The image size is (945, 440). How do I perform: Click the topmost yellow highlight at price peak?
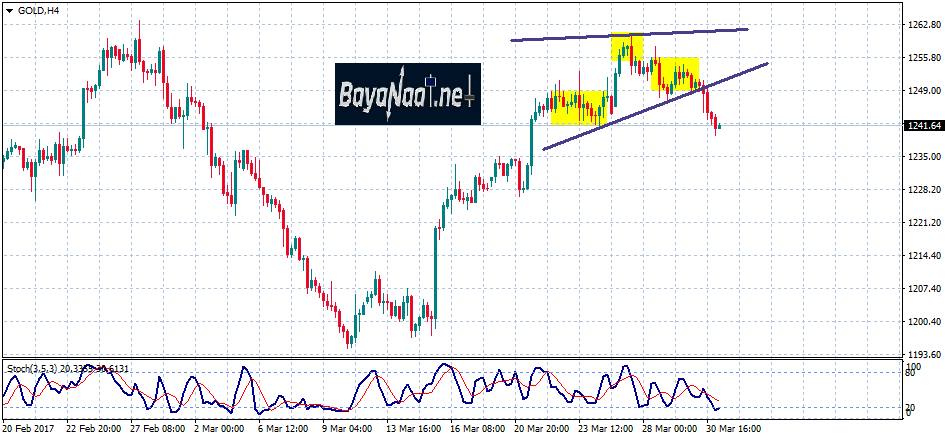(627, 47)
